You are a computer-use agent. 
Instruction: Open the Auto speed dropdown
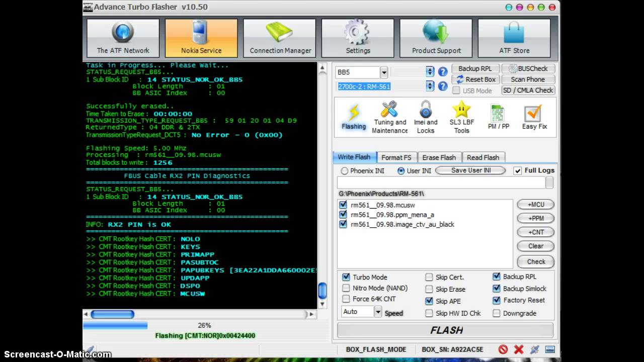[x=378, y=312]
